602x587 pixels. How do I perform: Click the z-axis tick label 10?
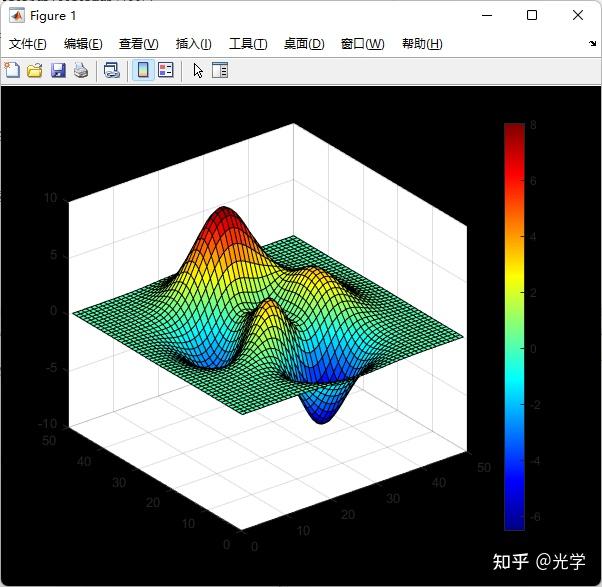pos(51,198)
